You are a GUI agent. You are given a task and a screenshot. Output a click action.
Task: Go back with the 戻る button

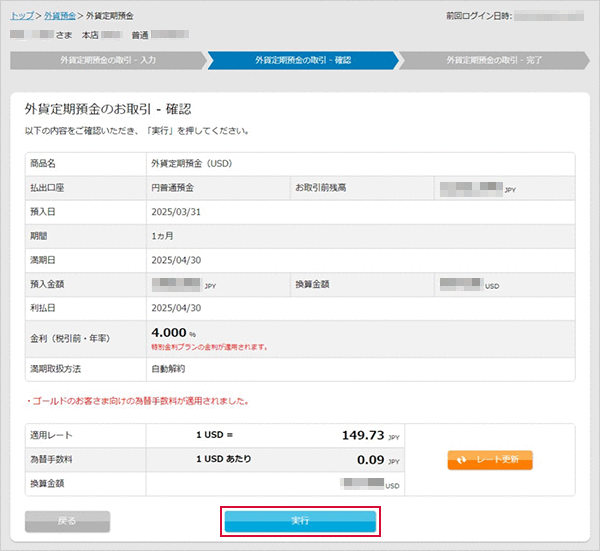pyautogui.click(x=67, y=521)
